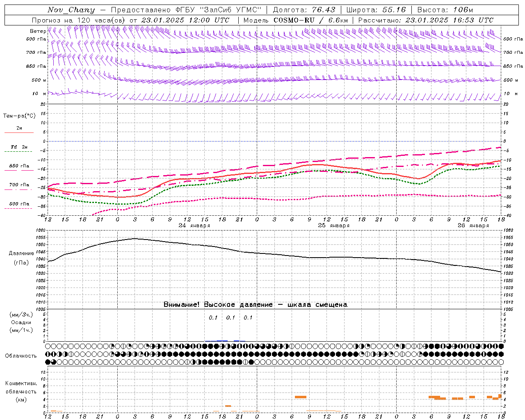Click the (гПа) unit under Давление
This screenshot has width=525, height=420.
pos(21,262)
